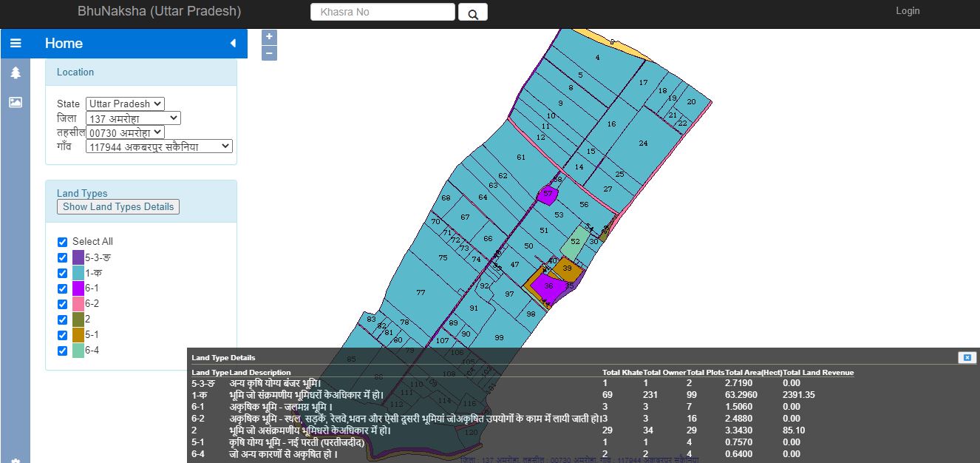Select the image icon in the left sidebar
Viewport: 980px width, 463px height.
click(x=15, y=102)
